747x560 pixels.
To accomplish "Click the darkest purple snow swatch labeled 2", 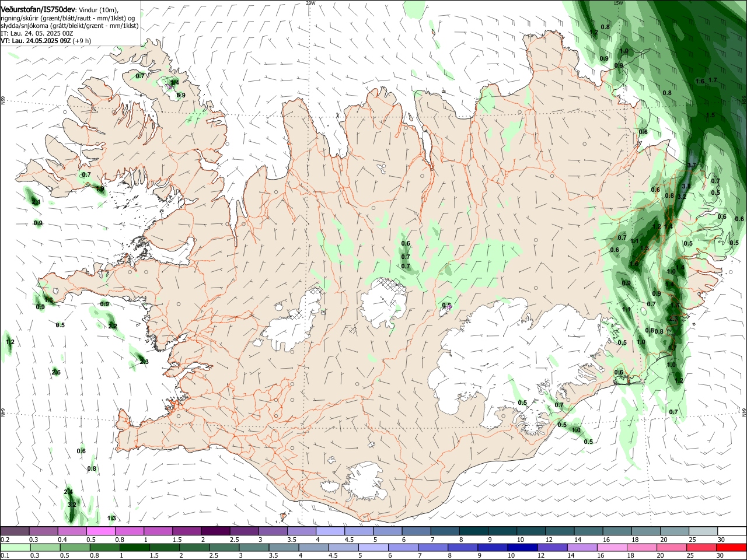I will [215, 531].
